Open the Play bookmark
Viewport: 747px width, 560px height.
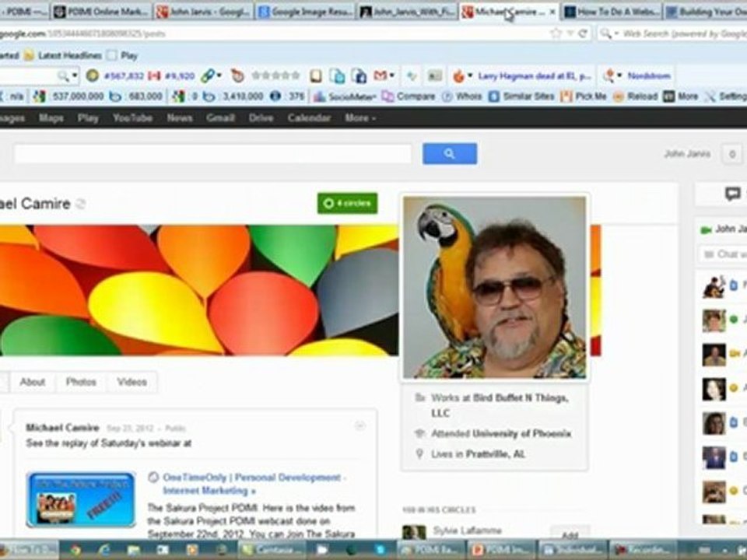coord(122,56)
